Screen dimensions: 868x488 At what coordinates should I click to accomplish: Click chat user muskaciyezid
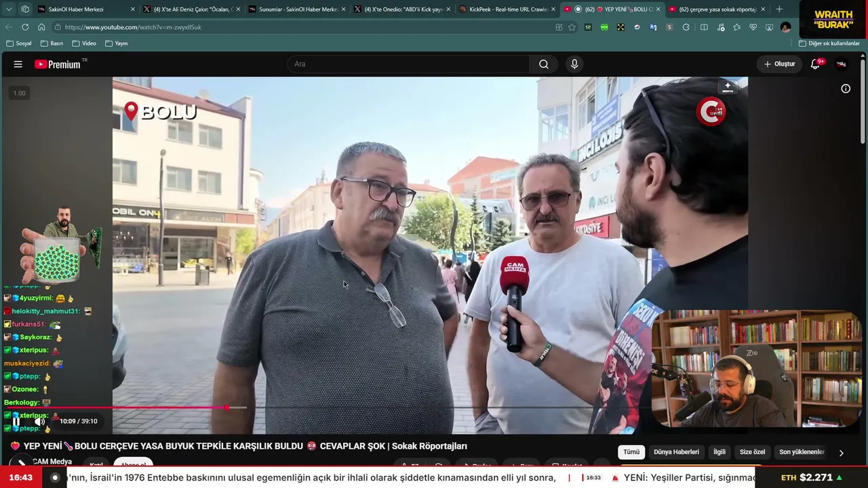coord(27,363)
